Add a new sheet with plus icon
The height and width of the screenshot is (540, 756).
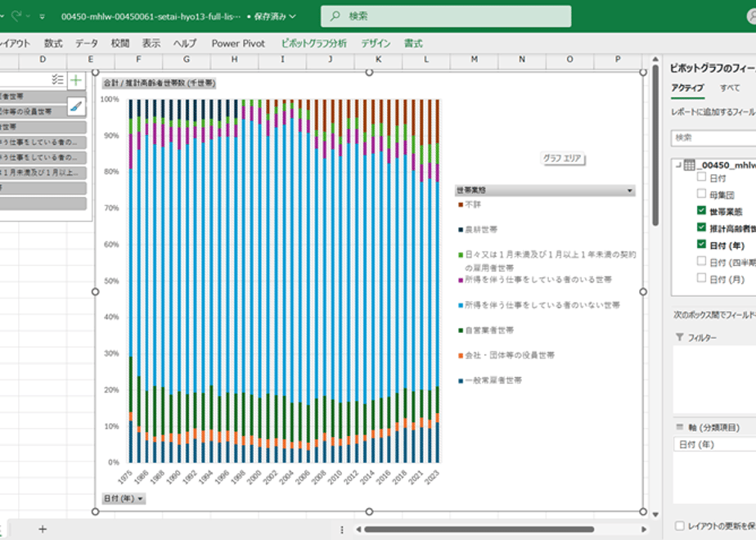[x=43, y=529]
